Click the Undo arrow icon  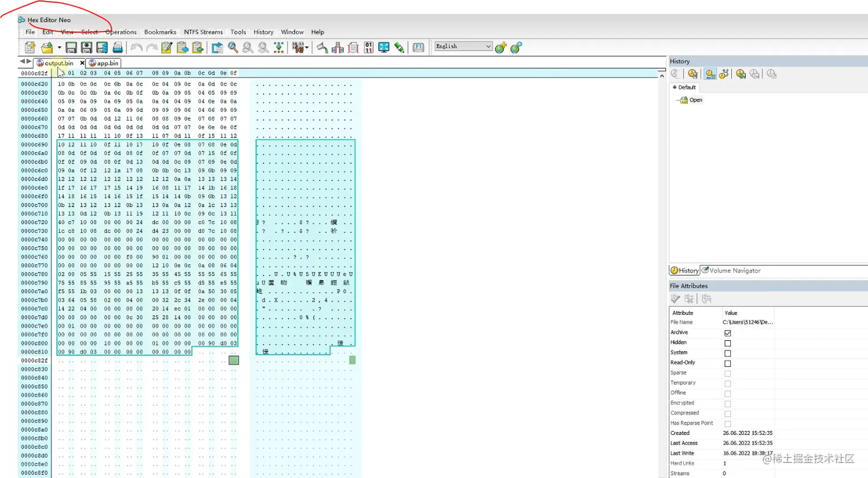pyautogui.click(x=136, y=48)
